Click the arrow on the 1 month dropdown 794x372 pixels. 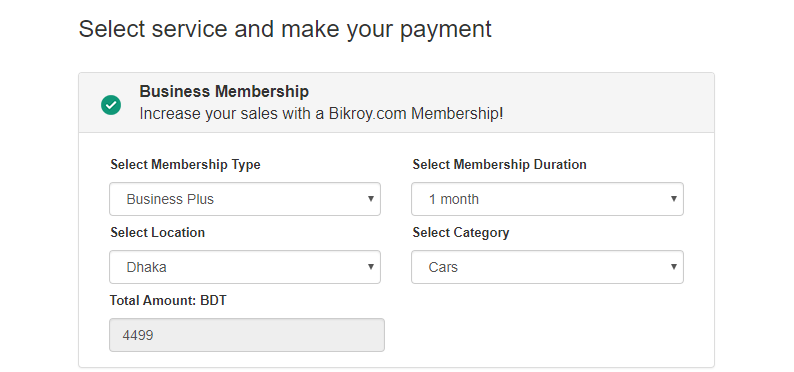pos(673,199)
